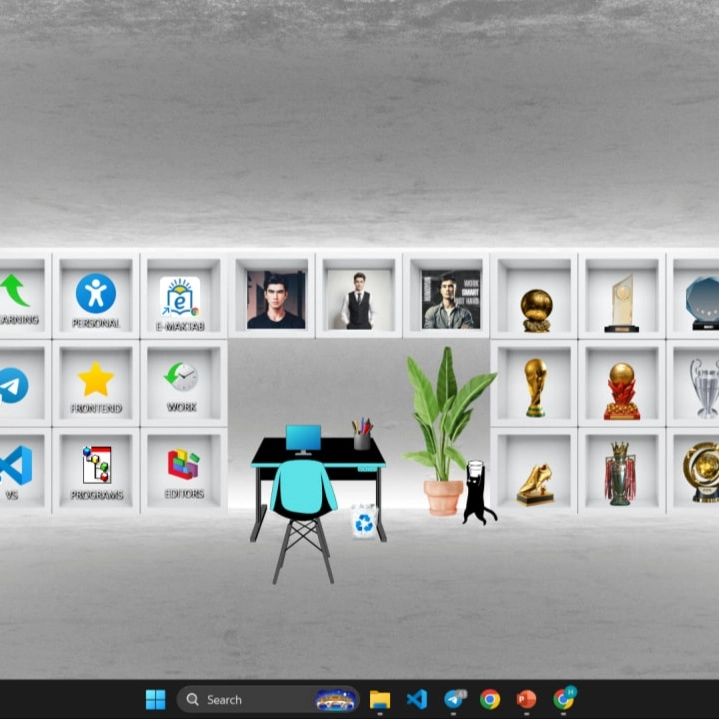The width and height of the screenshot is (719, 719).
Task: Switch to Visual Studio Code in taskbar
Action: [x=417, y=699]
